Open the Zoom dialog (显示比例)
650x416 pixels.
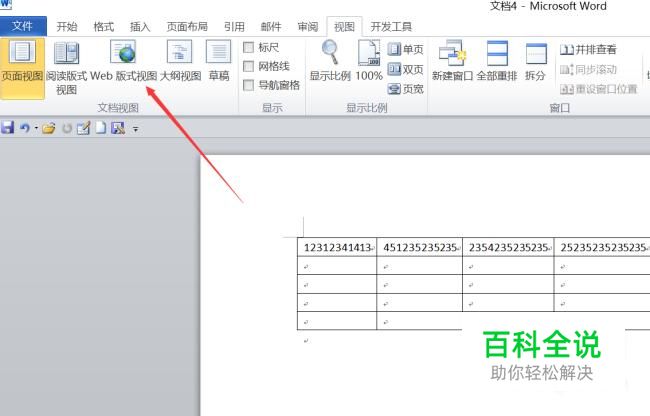pyautogui.click(x=330, y=61)
